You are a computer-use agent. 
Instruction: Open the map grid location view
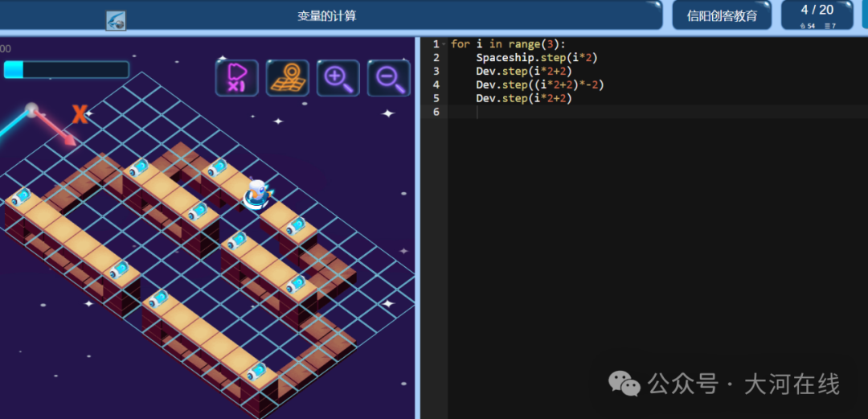[287, 78]
